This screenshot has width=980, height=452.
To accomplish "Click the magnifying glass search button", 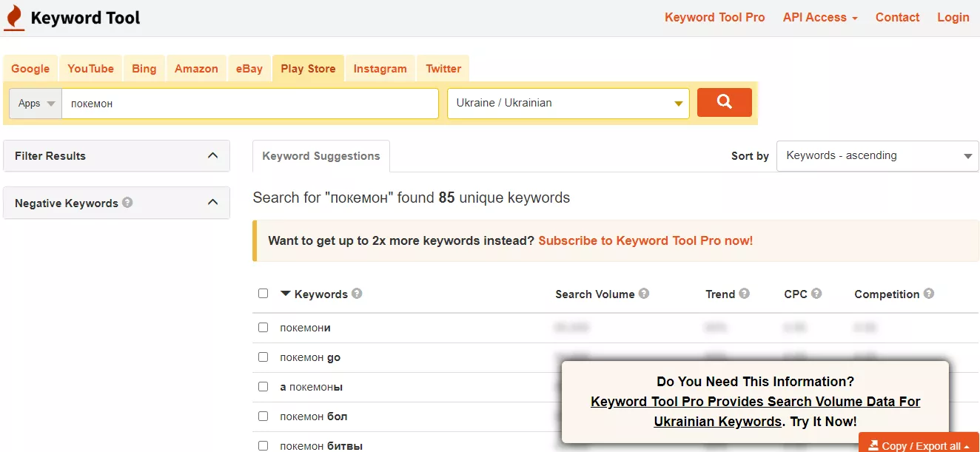I will click(724, 103).
